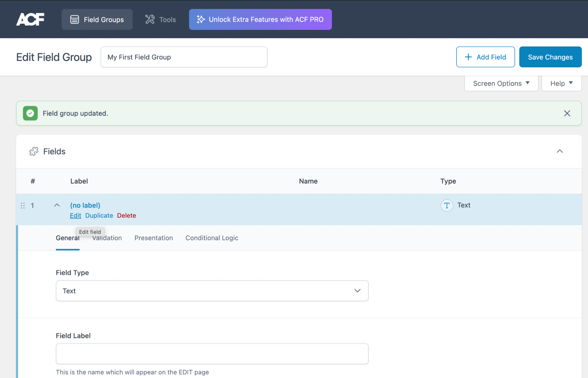The width and height of the screenshot is (588, 378).
Task: Click the success checkmark icon in notification
Action: tap(30, 113)
